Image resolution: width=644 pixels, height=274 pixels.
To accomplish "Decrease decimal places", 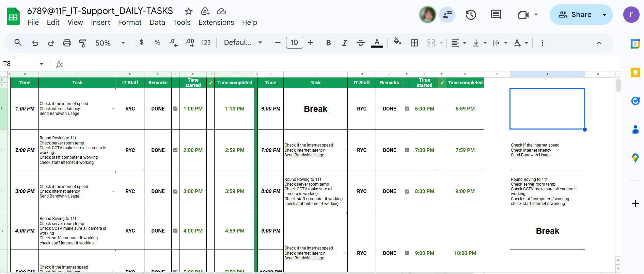I will (x=173, y=42).
